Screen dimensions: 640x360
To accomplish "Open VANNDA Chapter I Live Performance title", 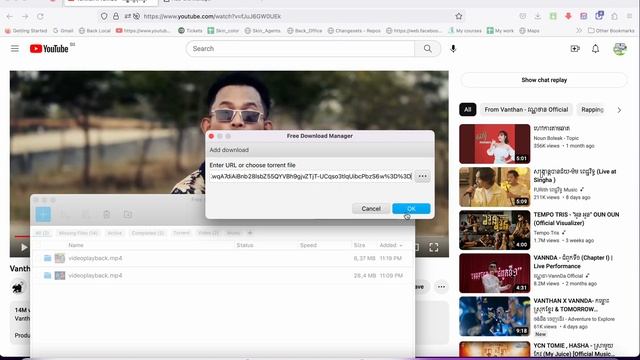I will [573, 262].
